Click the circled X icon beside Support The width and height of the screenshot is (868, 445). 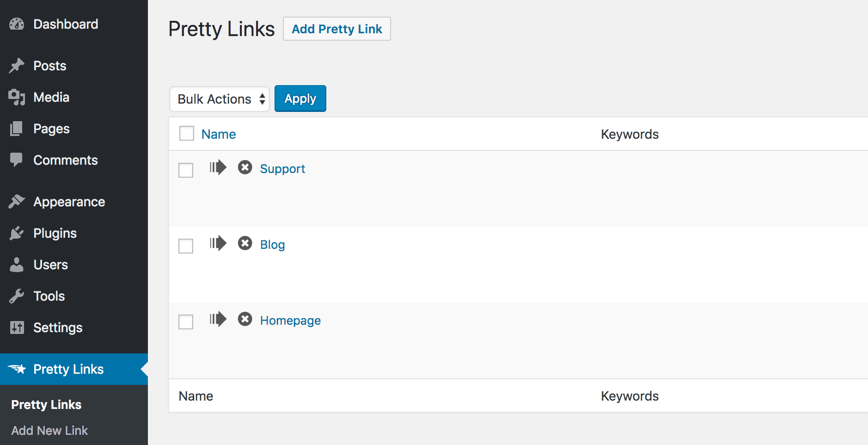point(245,167)
